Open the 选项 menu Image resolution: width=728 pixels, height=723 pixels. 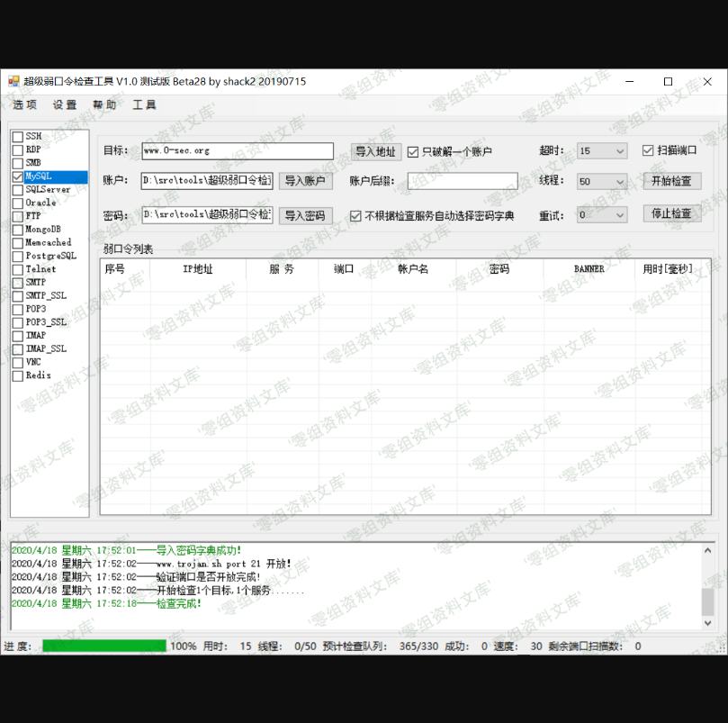[x=25, y=105]
